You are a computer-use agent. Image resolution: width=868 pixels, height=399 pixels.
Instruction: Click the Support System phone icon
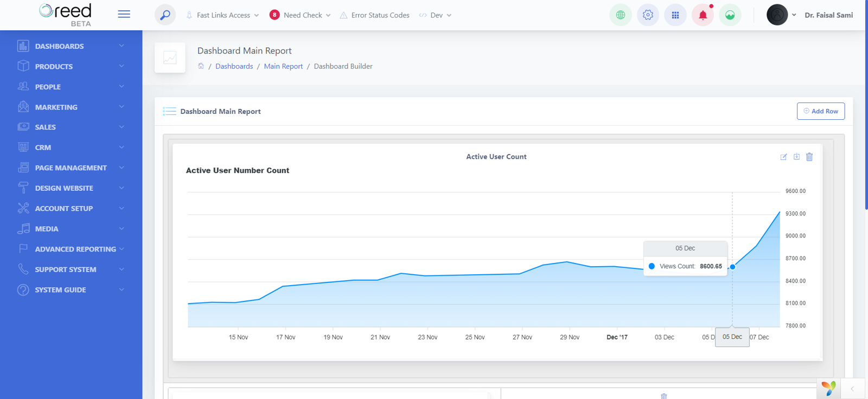[x=23, y=269]
